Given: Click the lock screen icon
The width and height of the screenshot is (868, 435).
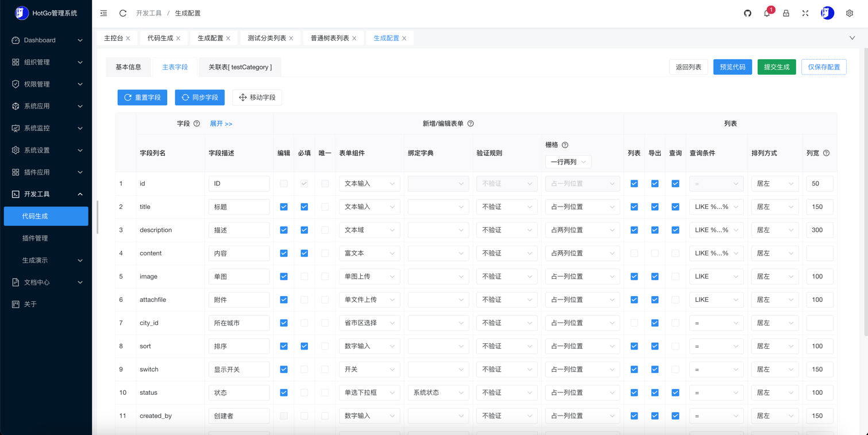Looking at the screenshot, I should coord(786,13).
